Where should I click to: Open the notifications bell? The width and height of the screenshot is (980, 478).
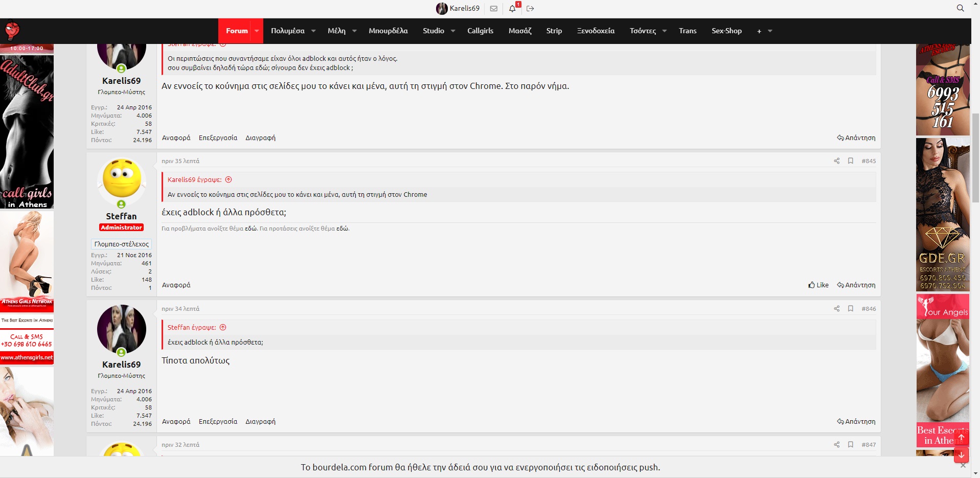coord(512,8)
